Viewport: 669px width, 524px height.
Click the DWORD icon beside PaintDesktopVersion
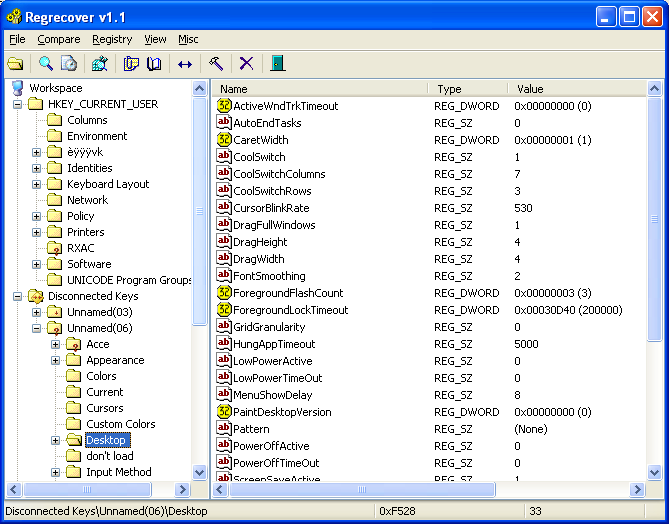pyautogui.click(x=224, y=412)
